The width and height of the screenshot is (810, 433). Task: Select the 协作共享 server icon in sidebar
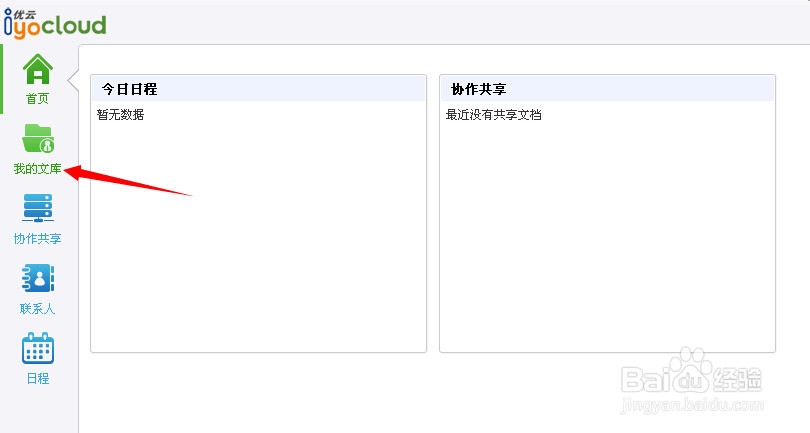[38, 209]
